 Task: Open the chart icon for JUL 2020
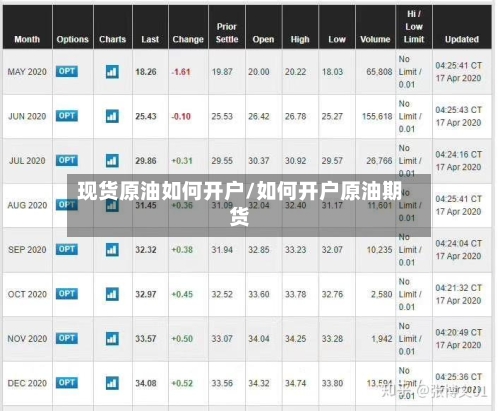coord(112,161)
